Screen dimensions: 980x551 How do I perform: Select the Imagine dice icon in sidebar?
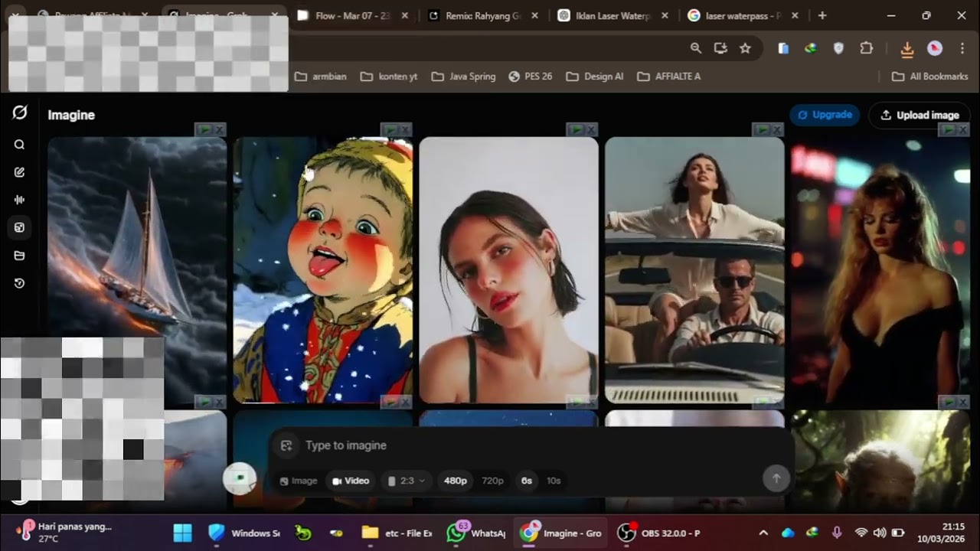pyautogui.click(x=20, y=227)
